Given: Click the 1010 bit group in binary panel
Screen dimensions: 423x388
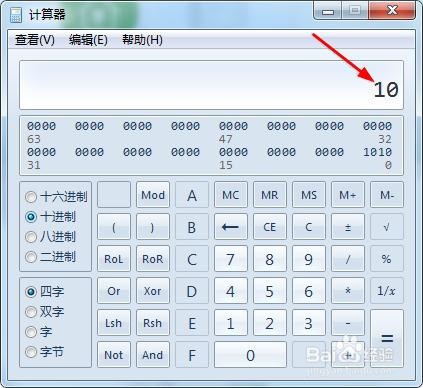Looking at the screenshot, I should point(377,152).
